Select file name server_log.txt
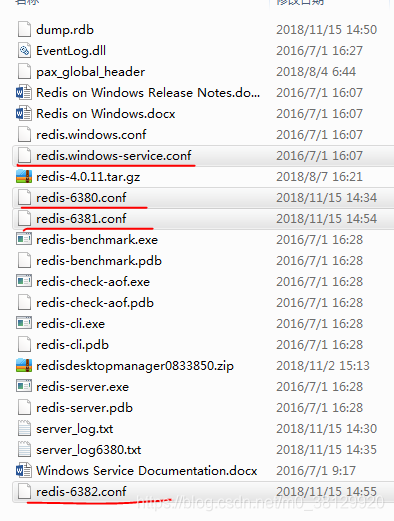394x521 pixels. point(75,429)
